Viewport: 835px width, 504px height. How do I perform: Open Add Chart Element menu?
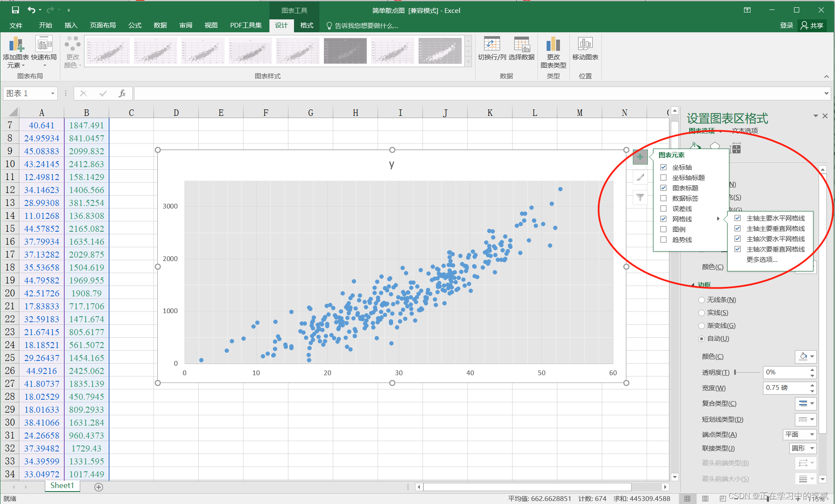point(16,52)
